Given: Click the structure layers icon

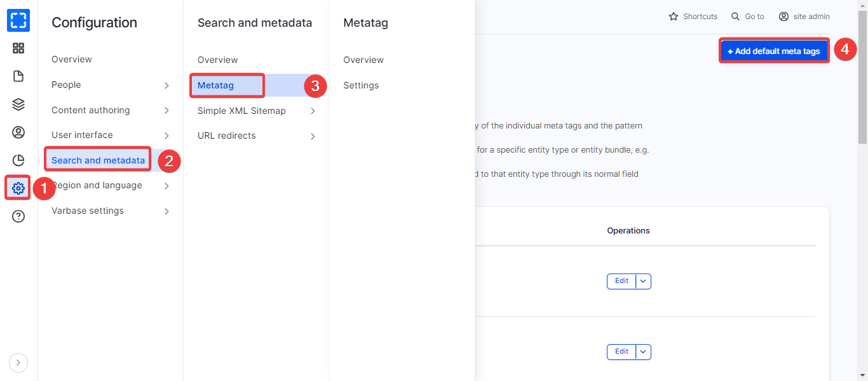Looking at the screenshot, I should tap(18, 104).
